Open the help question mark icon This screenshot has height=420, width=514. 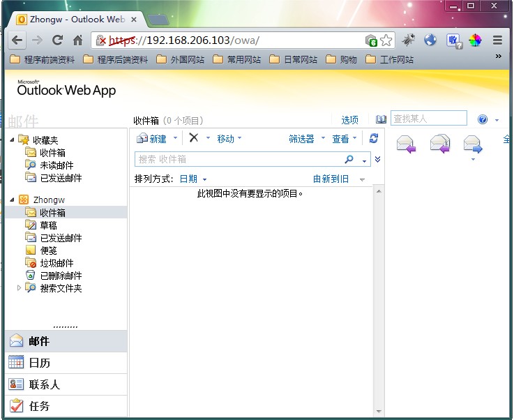coord(482,119)
